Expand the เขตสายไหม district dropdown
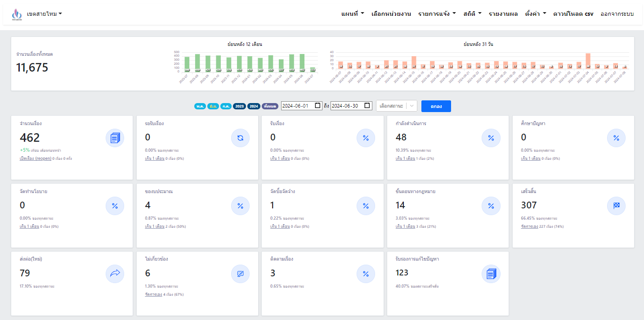The height and width of the screenshot is (320, 644). click(44, 14)
